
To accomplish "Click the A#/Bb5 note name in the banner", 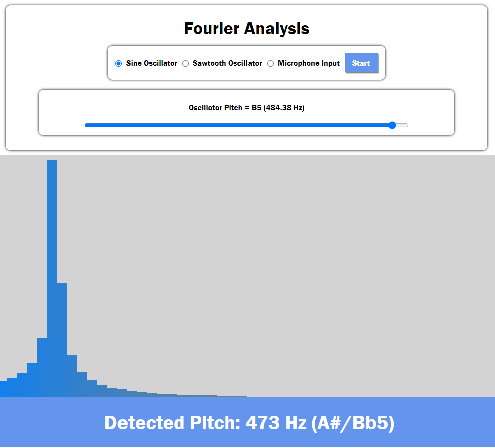I will 353,423.
